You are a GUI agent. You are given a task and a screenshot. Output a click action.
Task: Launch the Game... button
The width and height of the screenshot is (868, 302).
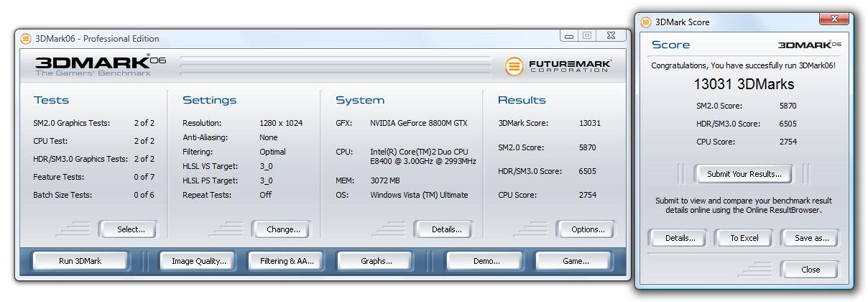(x=576, y=261)
